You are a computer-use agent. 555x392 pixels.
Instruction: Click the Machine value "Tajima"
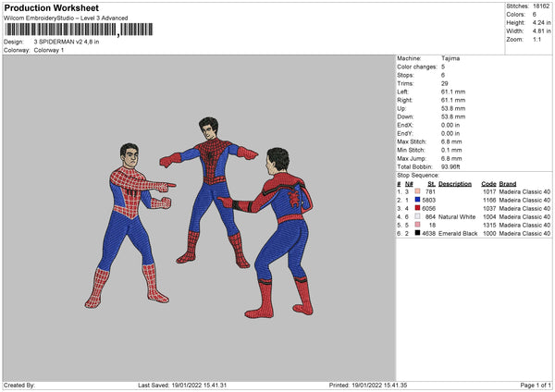450,58
